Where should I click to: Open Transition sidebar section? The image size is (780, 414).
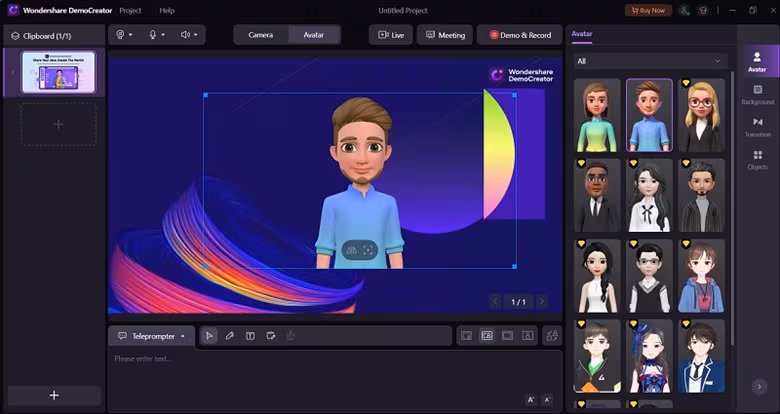(x=758, y=127)
